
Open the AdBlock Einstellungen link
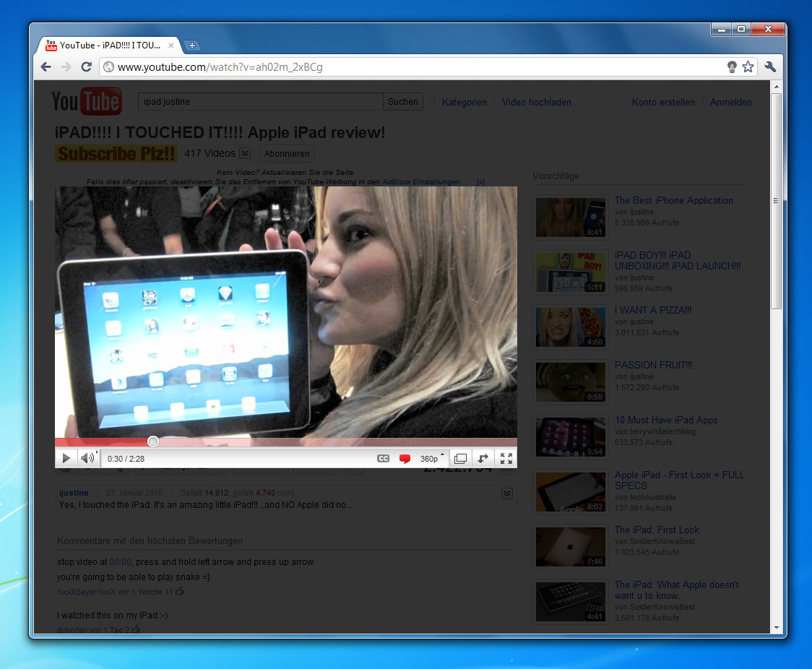point(421,182)
